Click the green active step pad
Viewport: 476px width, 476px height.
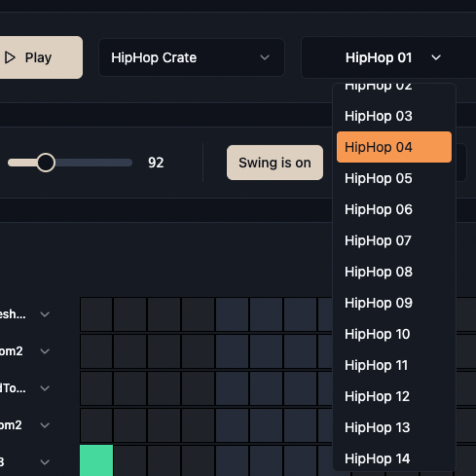[x=96, y=461]
